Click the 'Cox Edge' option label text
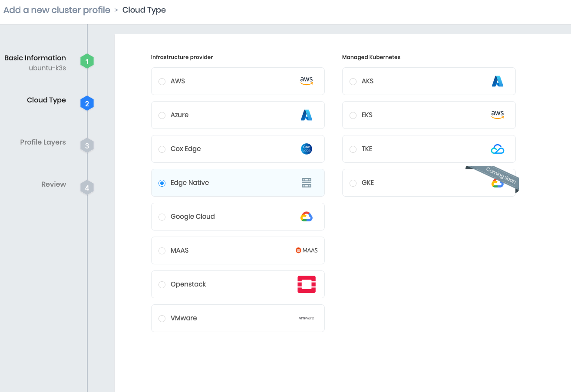Screen dimensions: 571x392 tap(186, 149)
